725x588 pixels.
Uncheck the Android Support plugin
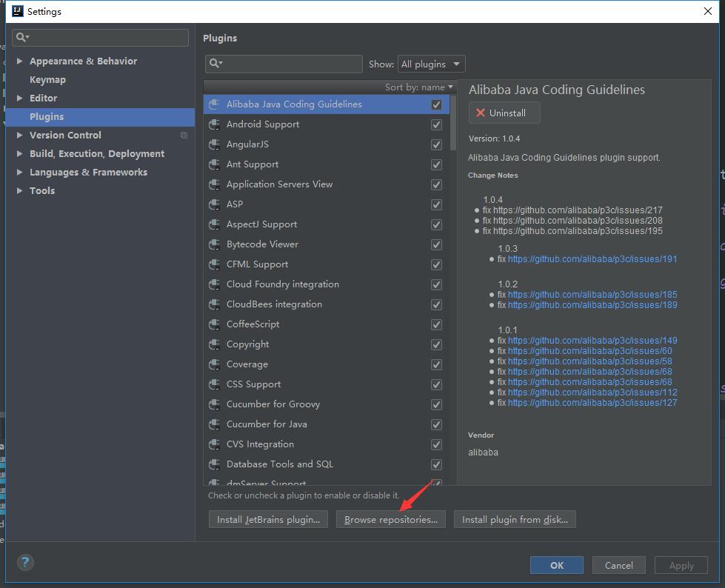click(x=436, y=124)
